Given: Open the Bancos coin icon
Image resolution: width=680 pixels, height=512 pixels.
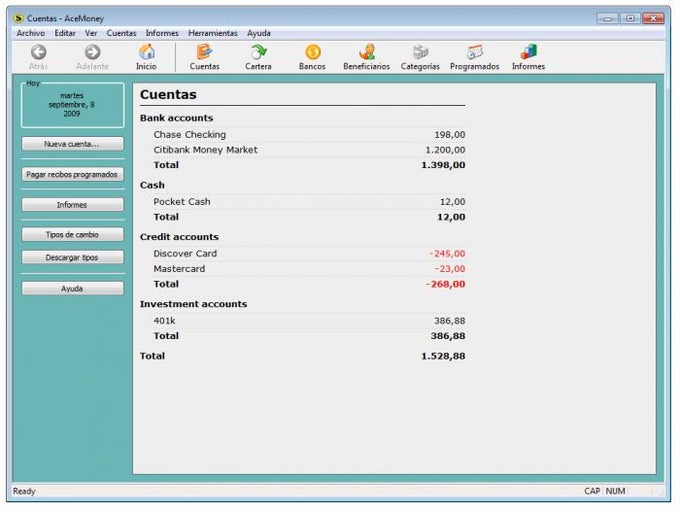Looking at the screenshot, I should coord(312,52).
